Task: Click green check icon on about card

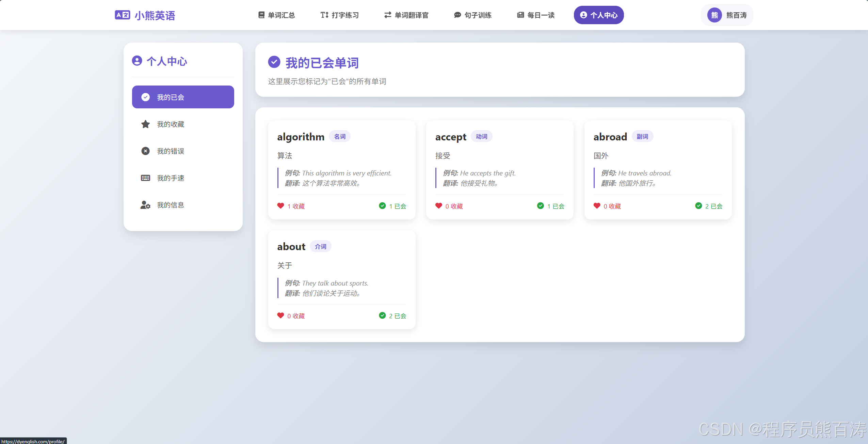Action: point(382,316)
